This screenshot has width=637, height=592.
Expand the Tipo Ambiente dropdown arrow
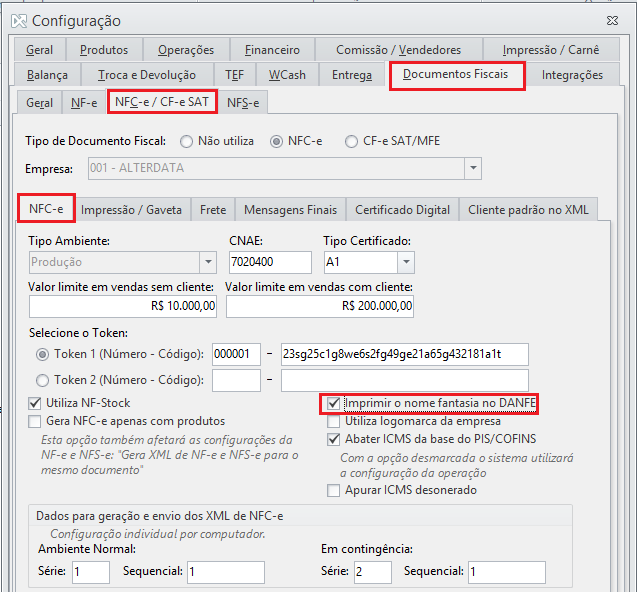[208, 262]
